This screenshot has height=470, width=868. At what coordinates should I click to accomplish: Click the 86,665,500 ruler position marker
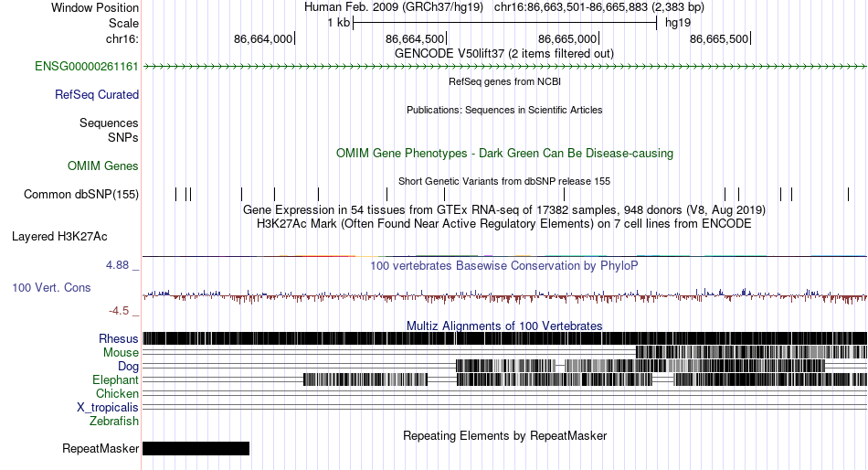coord(719,38)
